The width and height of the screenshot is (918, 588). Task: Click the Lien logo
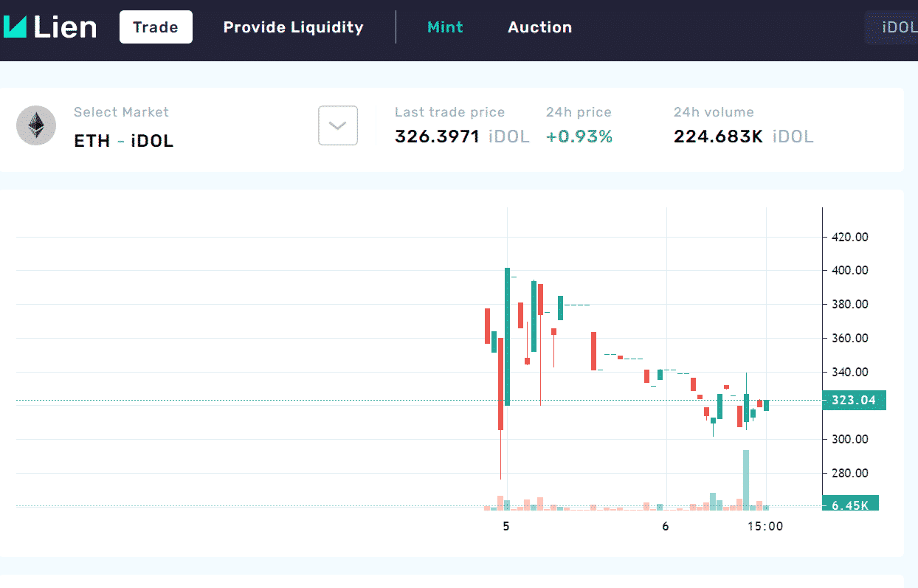50,27
